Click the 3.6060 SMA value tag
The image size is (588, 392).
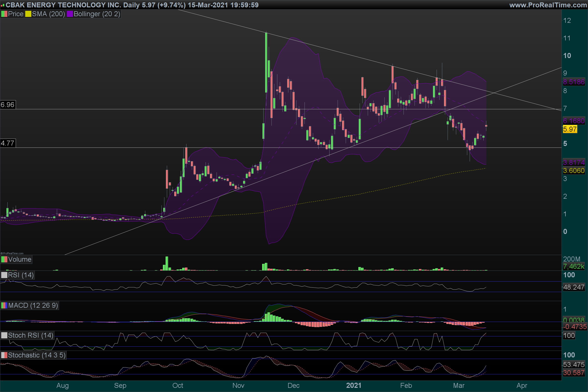click(574, 171)
